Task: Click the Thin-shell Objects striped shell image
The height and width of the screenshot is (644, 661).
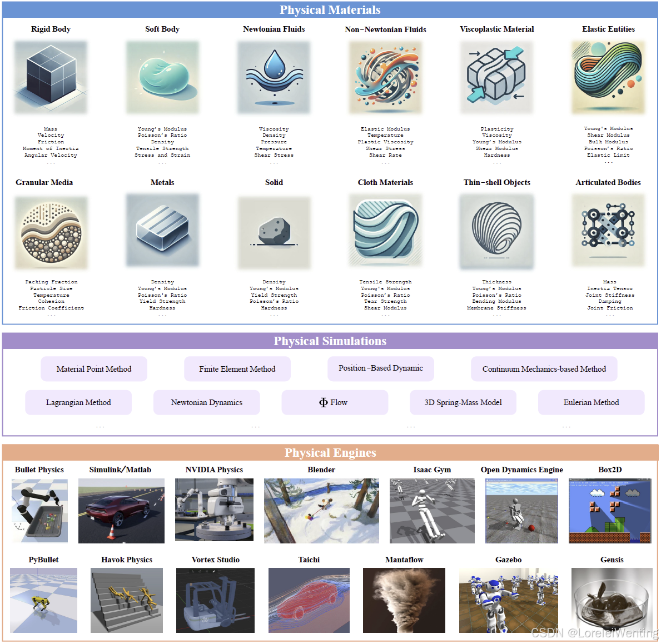Action: click(x=496, y=231)
